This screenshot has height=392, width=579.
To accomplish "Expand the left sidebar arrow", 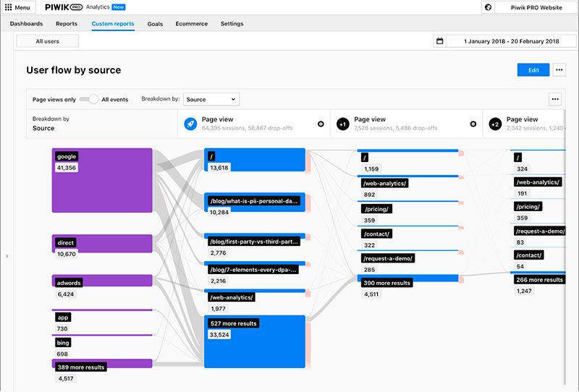I will point(7,256).
